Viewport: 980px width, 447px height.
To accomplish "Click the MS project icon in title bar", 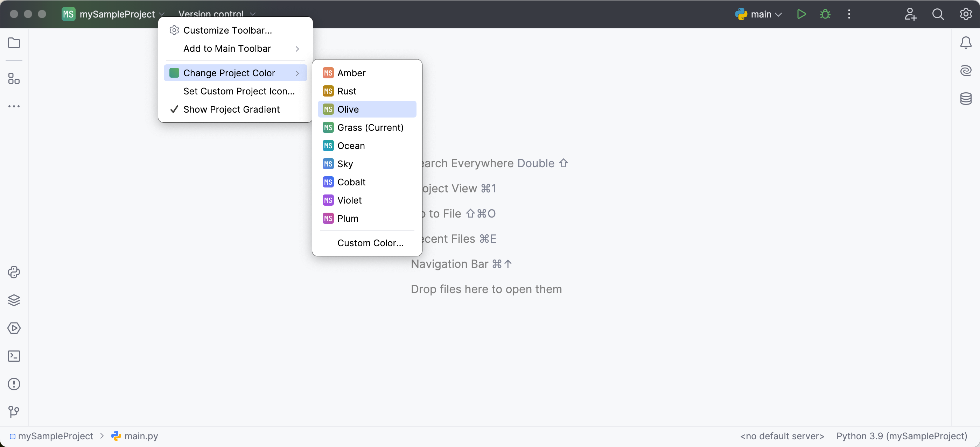I will 69,14.
